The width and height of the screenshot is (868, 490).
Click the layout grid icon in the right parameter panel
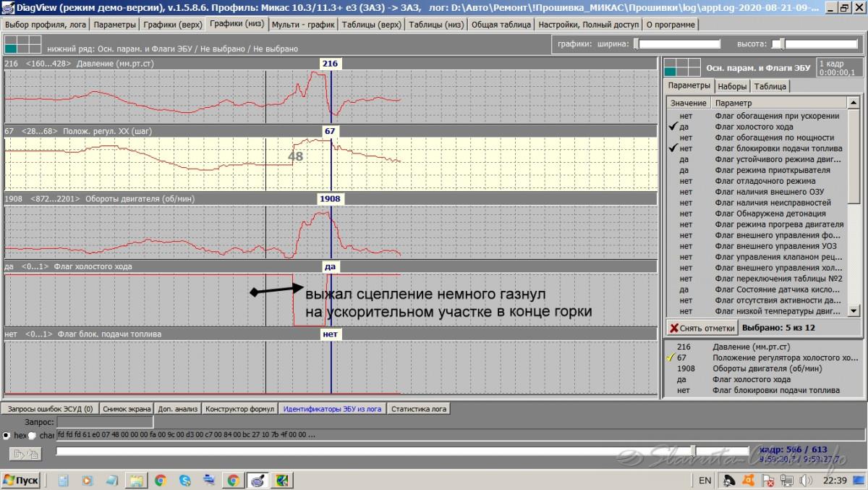tap(681, 67)
